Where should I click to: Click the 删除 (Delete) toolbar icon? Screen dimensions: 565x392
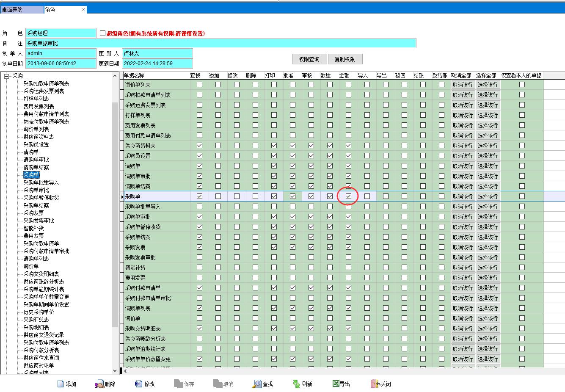click(99, 384)
